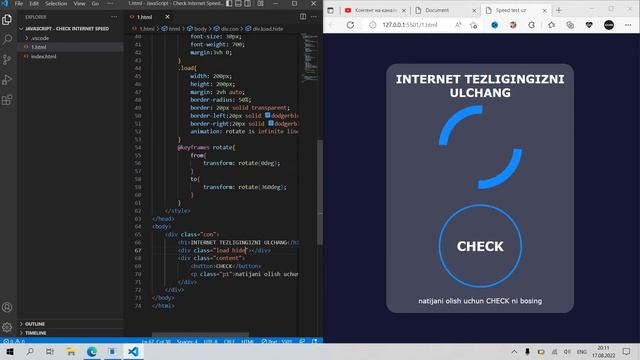Click the Read Aloud icon in address bar
This screenshot has height=360, width=640.
point(458,25)
